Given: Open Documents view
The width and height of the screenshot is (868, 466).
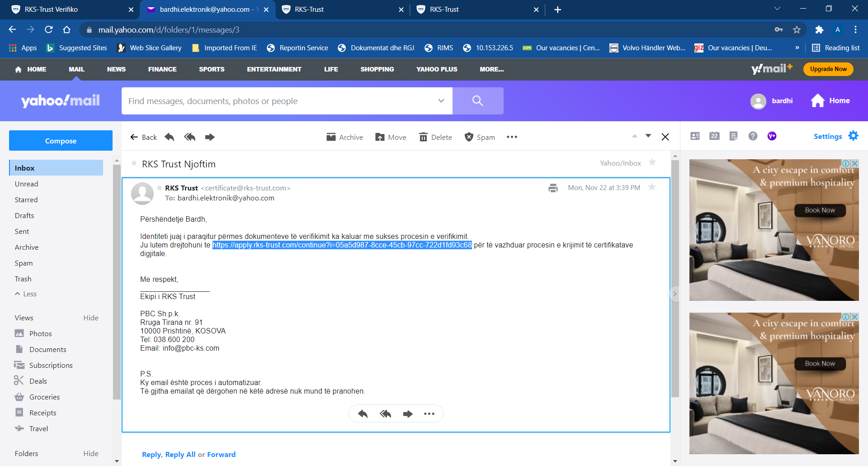Looking at the screenshot, I should coord(41,349).
